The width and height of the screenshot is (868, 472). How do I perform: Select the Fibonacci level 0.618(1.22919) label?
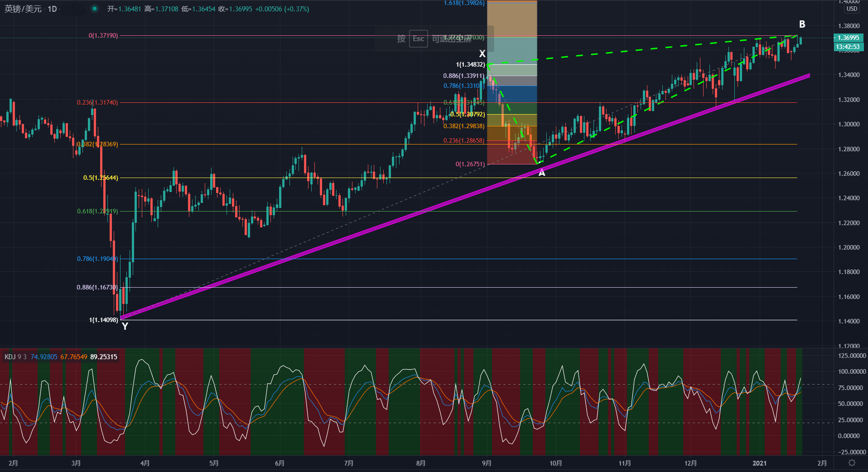(97, 211)
